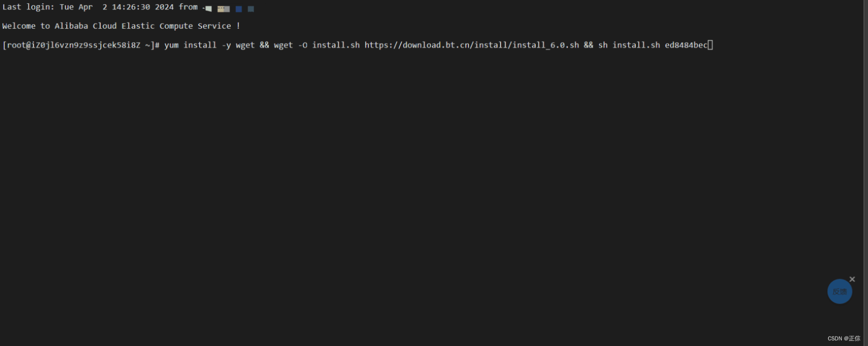Viewport: 868px width, 346px height.
Task: Click the download.bt.cn install script URL
Action: click(x=471, y=45)
